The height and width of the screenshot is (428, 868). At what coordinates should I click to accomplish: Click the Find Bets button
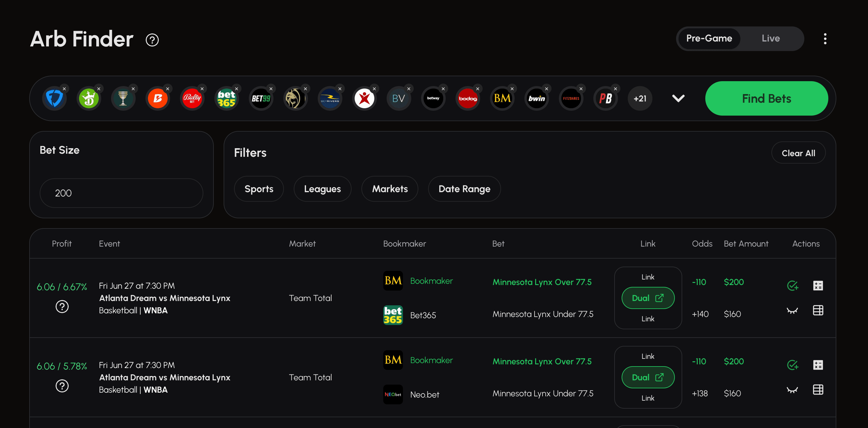[x=766, y=98]
